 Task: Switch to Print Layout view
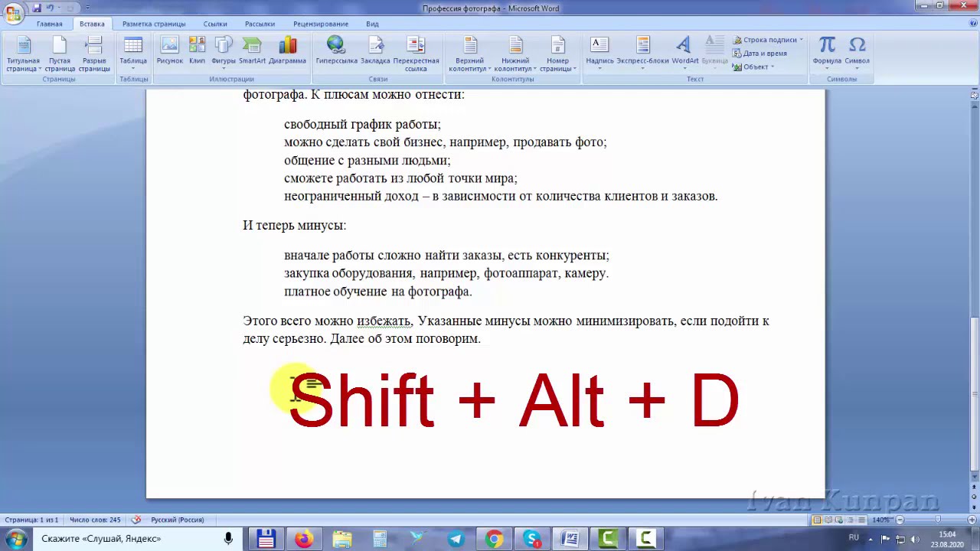tap(817, 520)
